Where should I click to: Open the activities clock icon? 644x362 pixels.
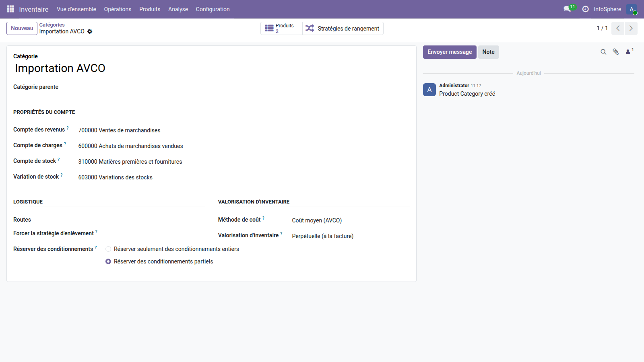click(586, 9)
